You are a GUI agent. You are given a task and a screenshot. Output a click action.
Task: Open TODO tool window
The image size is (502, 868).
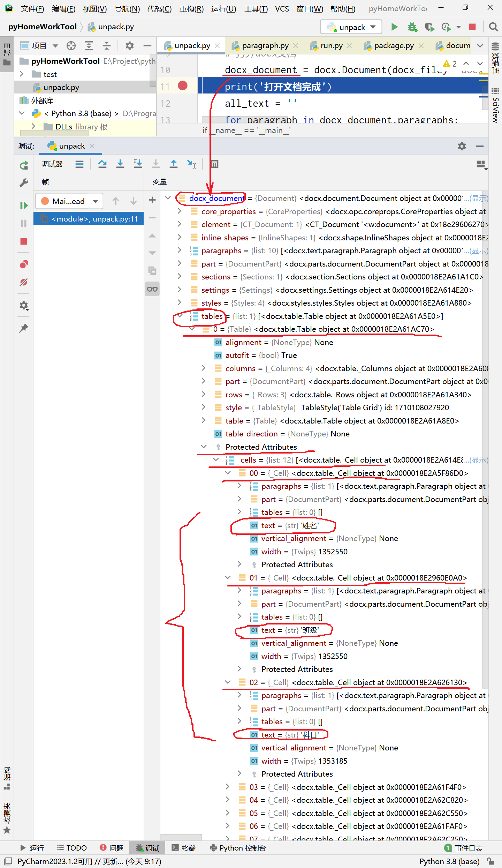[x=71, y=848]
